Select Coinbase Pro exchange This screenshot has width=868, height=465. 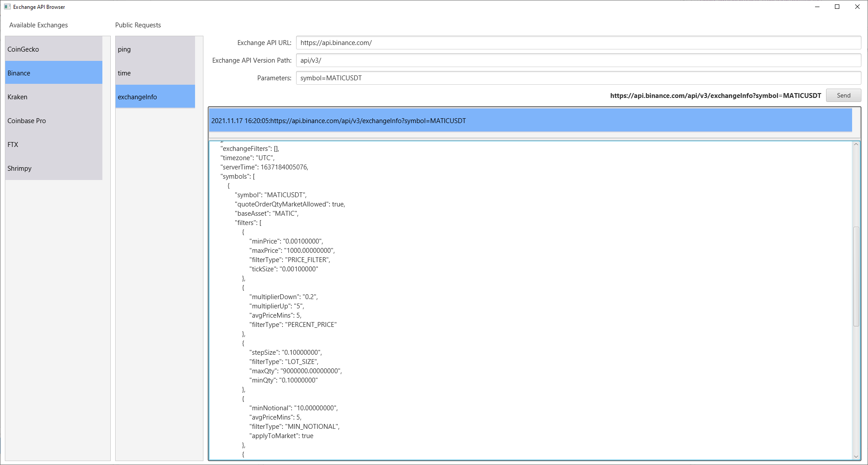(54, 121)
